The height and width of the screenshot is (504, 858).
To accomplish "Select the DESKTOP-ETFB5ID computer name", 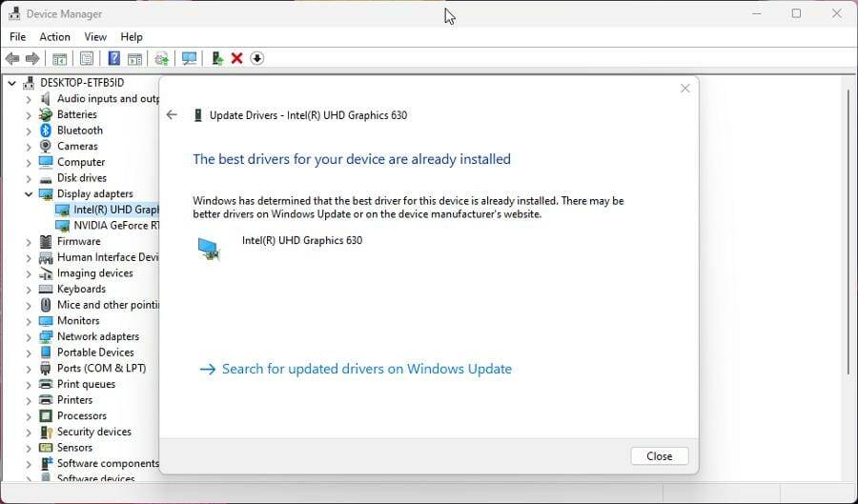I will coord(82,83).
